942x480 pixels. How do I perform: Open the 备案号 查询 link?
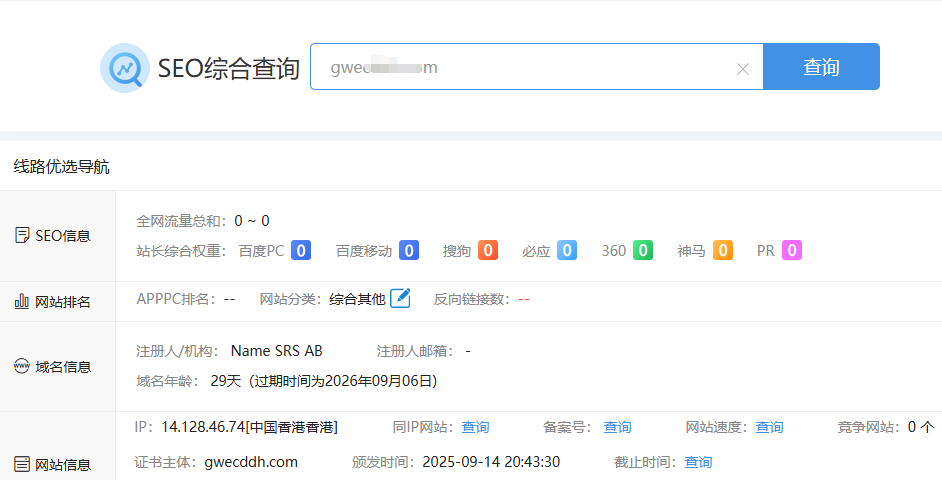tap(617, 427)
